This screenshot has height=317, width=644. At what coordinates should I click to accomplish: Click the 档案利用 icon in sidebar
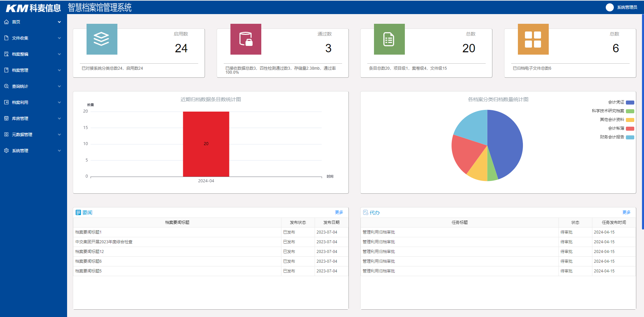[x=6, y=102]
